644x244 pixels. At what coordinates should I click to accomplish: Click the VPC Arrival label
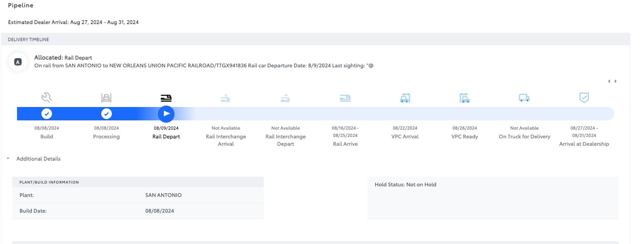tap(405, 137)
